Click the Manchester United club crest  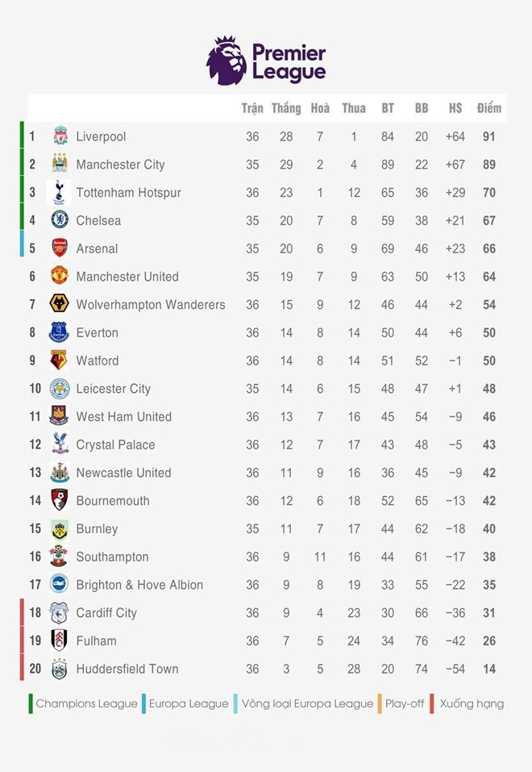tap(60, 276)
